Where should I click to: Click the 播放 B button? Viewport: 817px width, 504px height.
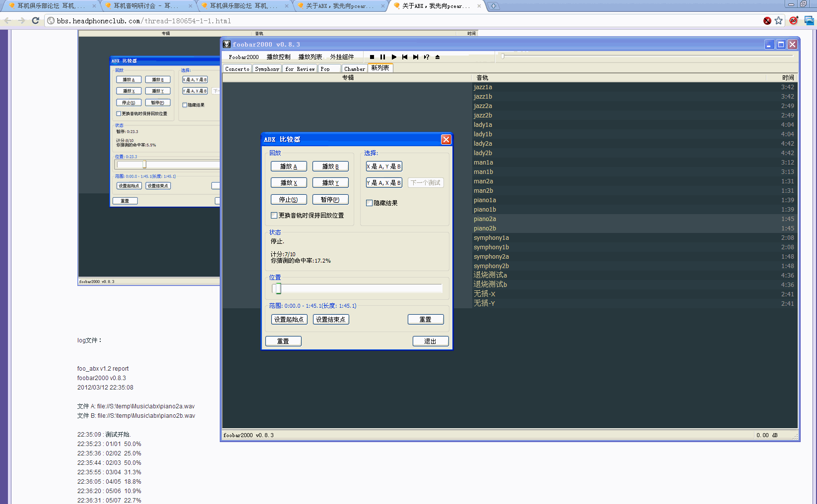(330, 167)
